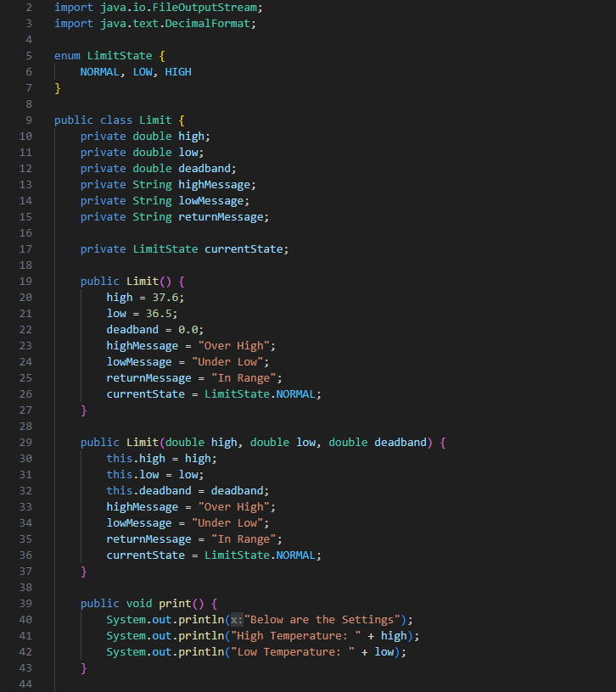
Task: Click 'highMessage' field declaration on line 13
Action: pos(214,185)
